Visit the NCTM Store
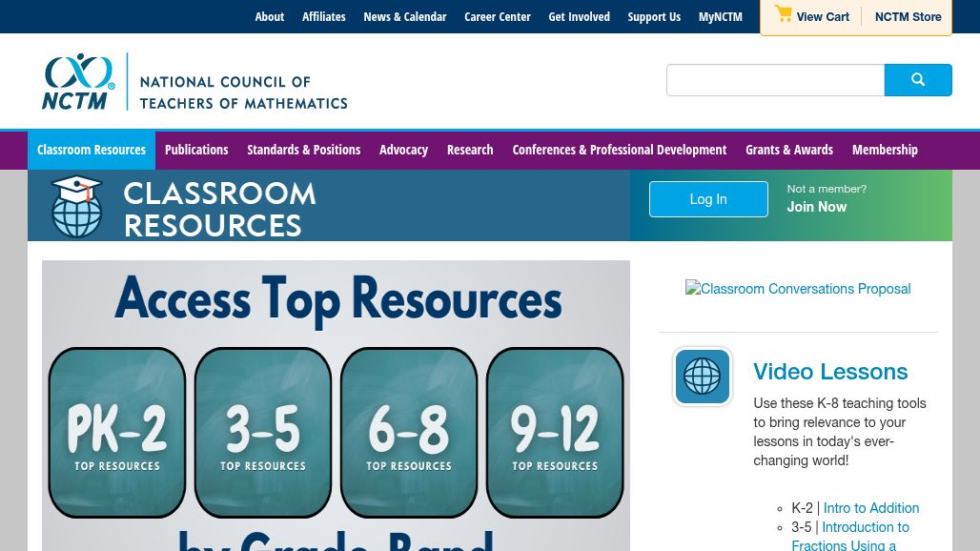This screenshot has width=980, height=551. tap(909, 17)
